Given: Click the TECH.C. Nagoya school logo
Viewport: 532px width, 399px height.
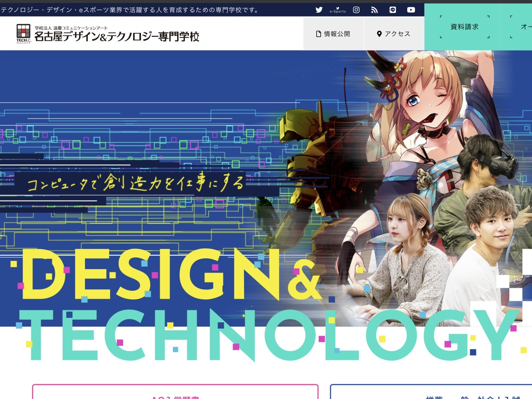Looking at the screenshot, I should click(24, 34).
